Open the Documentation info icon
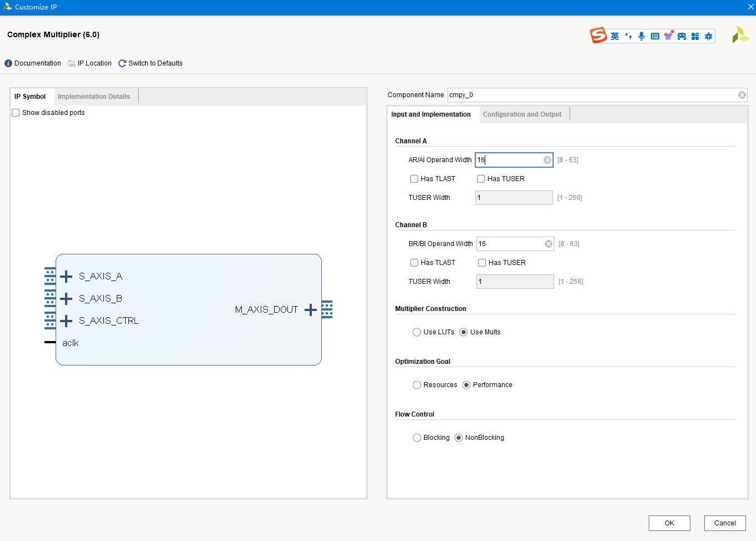Image resolution: width=756 pixels, height=541 pixels. pos(8,63)
